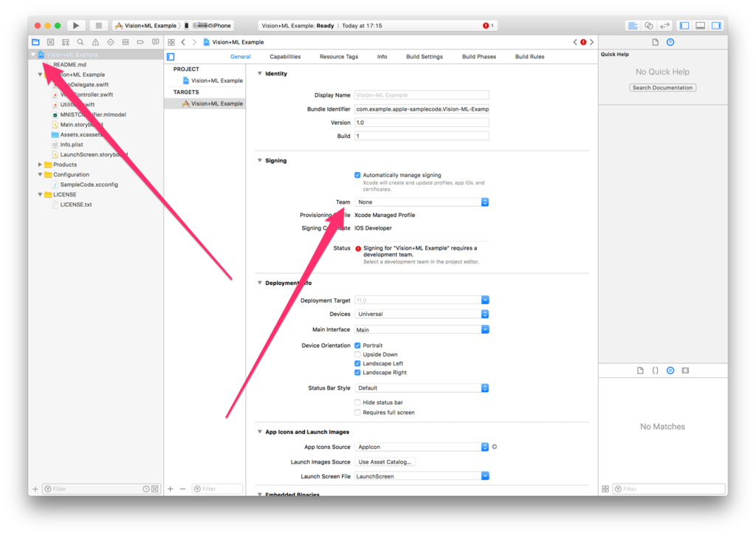Toggle the Utilities panel visibility
756x536 pixels.
[x=716, y=26]
